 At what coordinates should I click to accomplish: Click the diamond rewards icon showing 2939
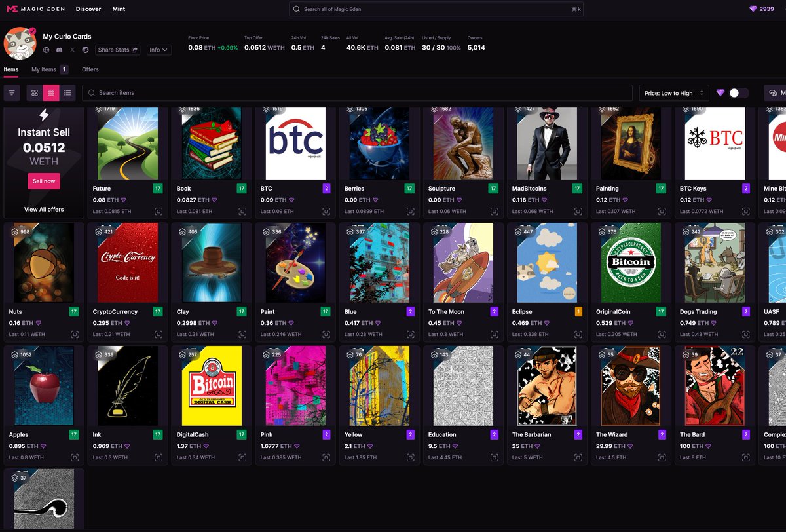pos(753,9)
